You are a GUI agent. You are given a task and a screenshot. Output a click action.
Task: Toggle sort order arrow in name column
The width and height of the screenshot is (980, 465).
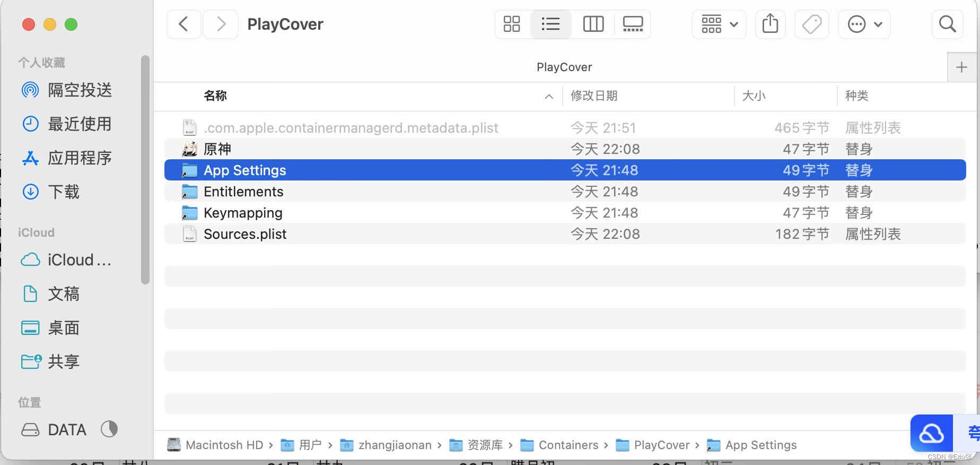[x=549, y=97]
